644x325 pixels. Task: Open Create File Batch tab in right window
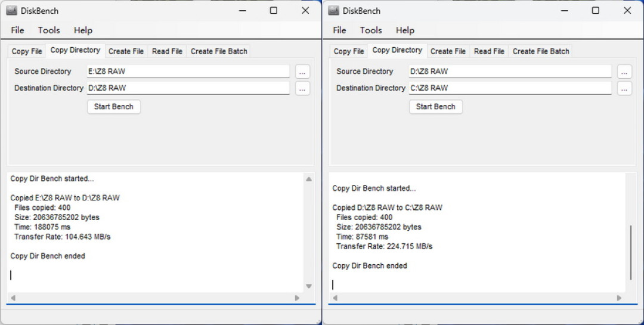pyautogui.click(x=541, y=51)
